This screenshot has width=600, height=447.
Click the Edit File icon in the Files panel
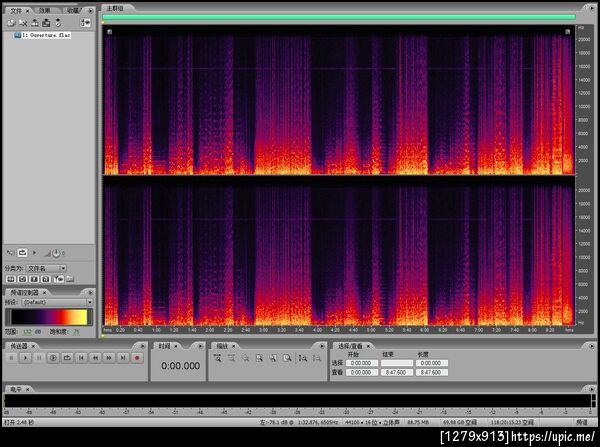pyautogui.click(x=58, y=23)
